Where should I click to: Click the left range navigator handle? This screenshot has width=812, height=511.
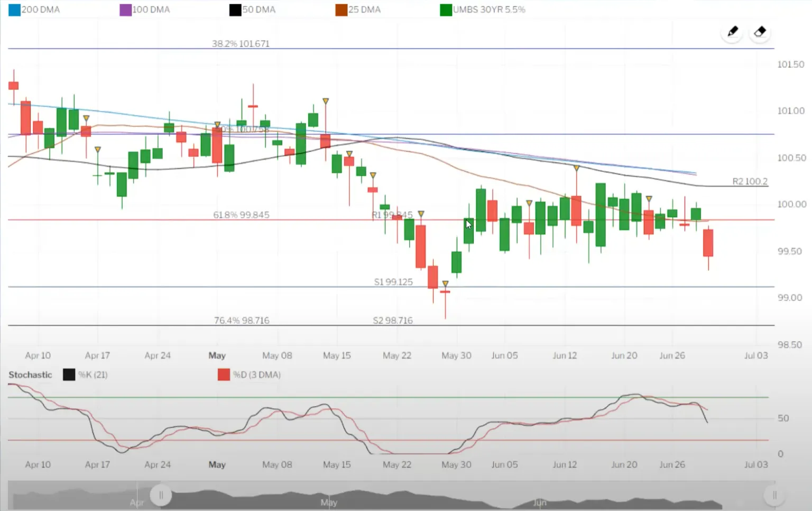tap(161, 495)
